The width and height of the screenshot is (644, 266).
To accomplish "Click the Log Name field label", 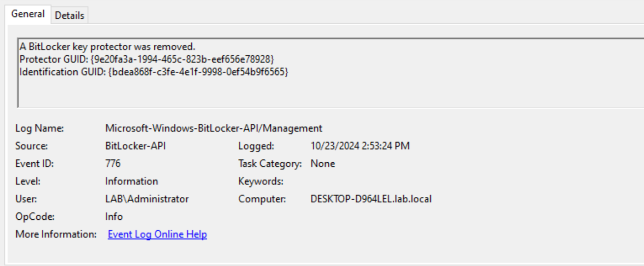I will point(39,128).
